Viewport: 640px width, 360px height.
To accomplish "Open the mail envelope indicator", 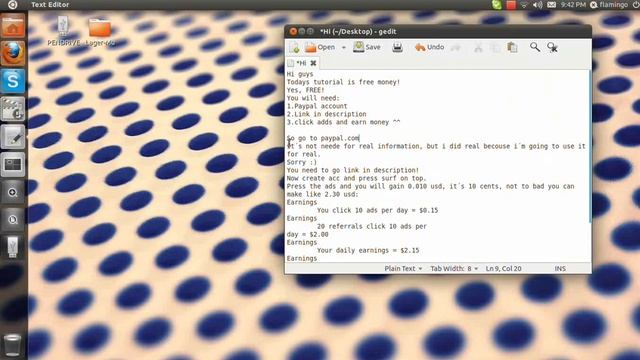I will pyautogui.click(x=551, y=4).
